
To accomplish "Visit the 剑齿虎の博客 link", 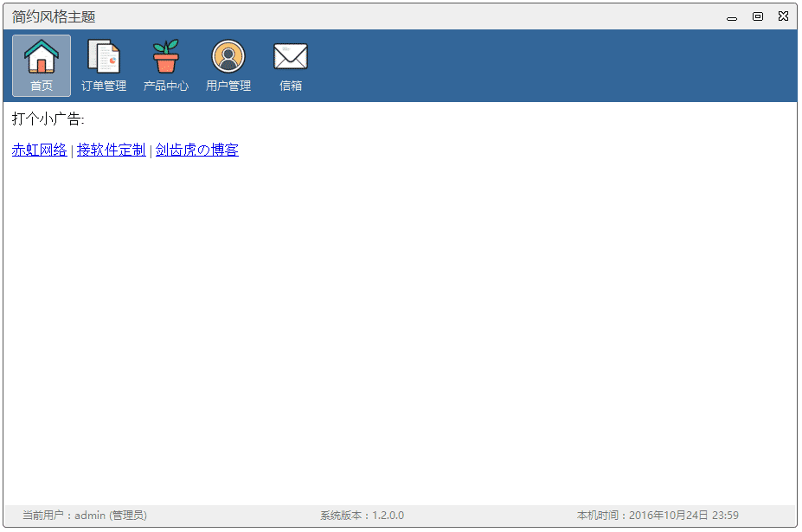I will pos(196,150).
